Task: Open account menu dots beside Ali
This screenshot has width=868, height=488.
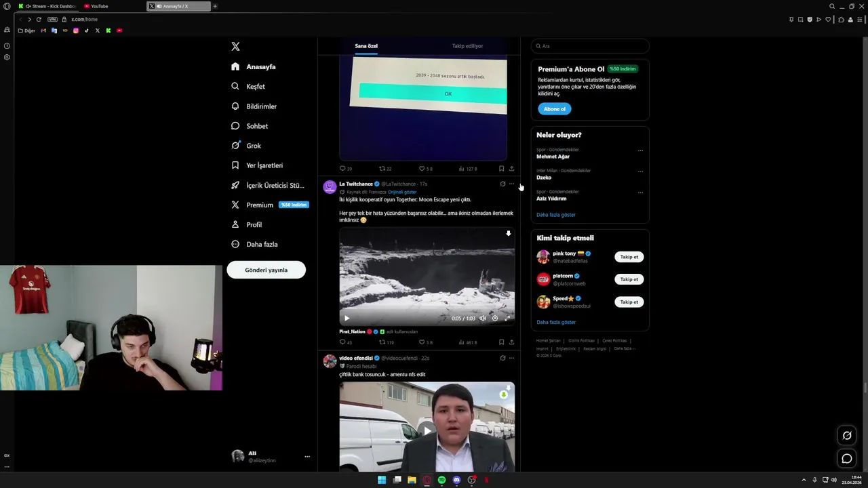Action: pyautogui.click(x=307, y=456)
